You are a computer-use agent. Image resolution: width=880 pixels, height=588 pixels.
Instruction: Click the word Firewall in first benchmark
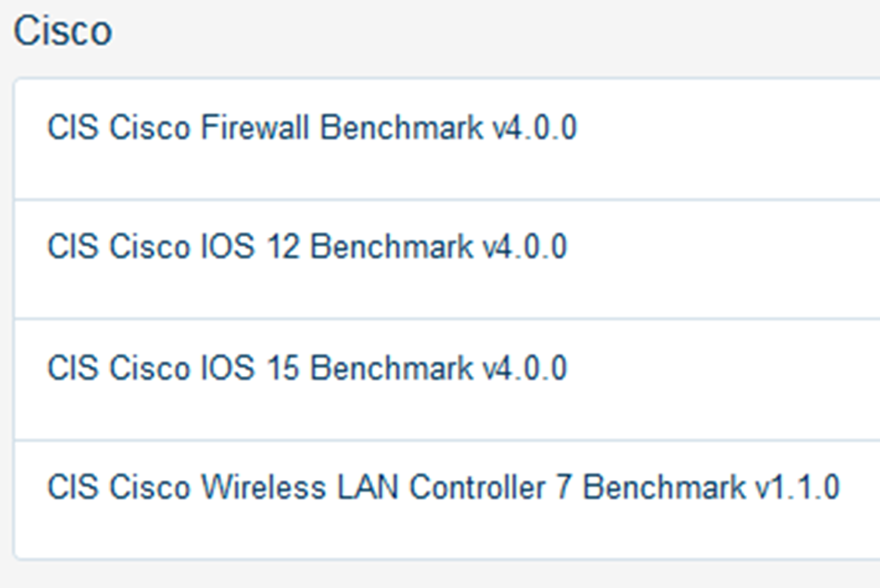[x=255, y=128]
